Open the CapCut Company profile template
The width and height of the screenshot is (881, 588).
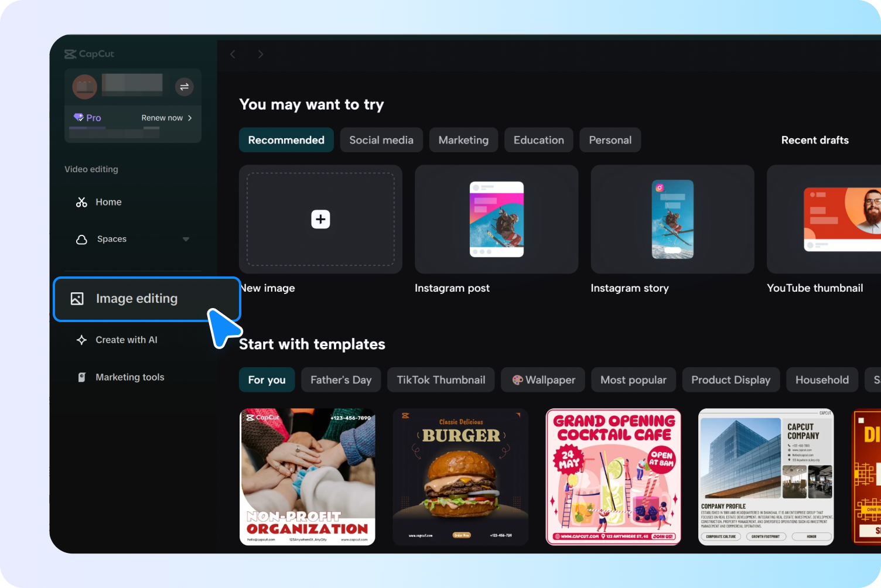[x=766, y=477]
